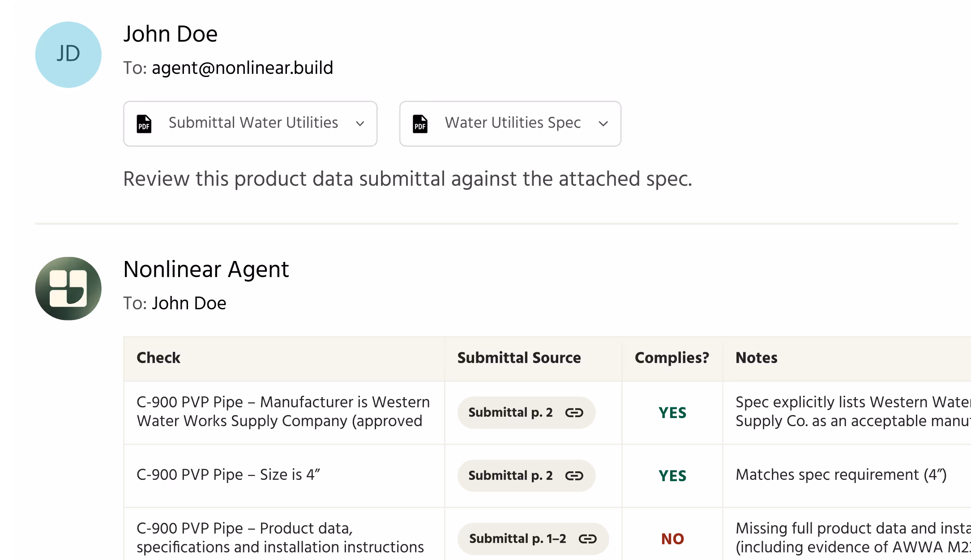The image size is (971, 560).
Task: Click the Complies? column header
Action: (672, 358)
